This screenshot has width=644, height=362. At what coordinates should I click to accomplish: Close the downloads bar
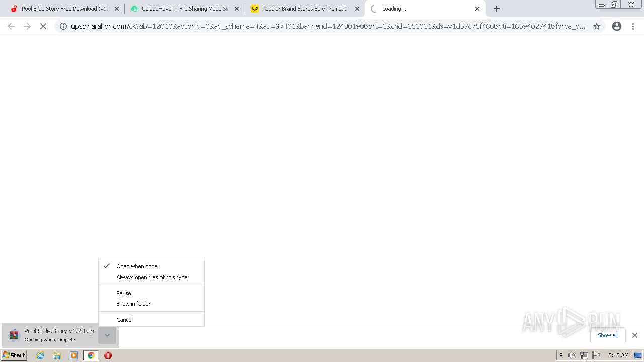(635, 335)
